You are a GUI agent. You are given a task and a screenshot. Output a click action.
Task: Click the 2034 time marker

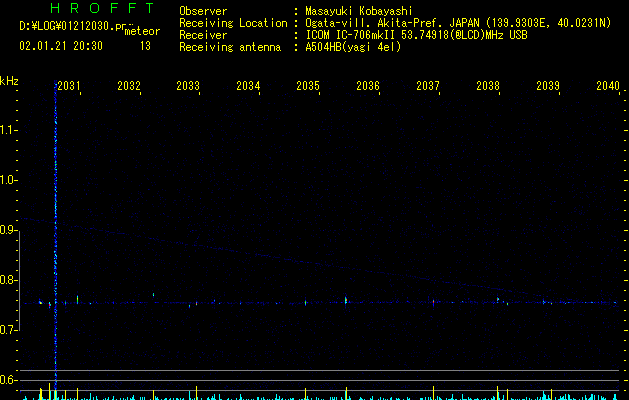coord(248,86)
